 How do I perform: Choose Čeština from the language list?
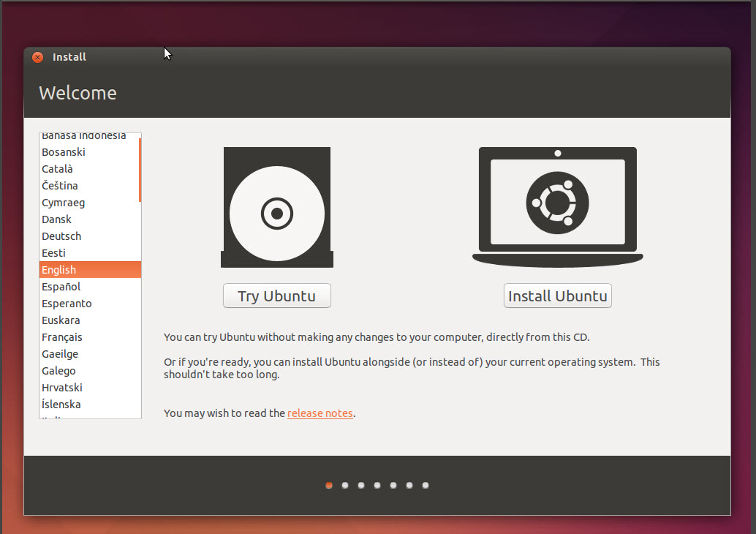pyautogui.click(x=90, y=186)
